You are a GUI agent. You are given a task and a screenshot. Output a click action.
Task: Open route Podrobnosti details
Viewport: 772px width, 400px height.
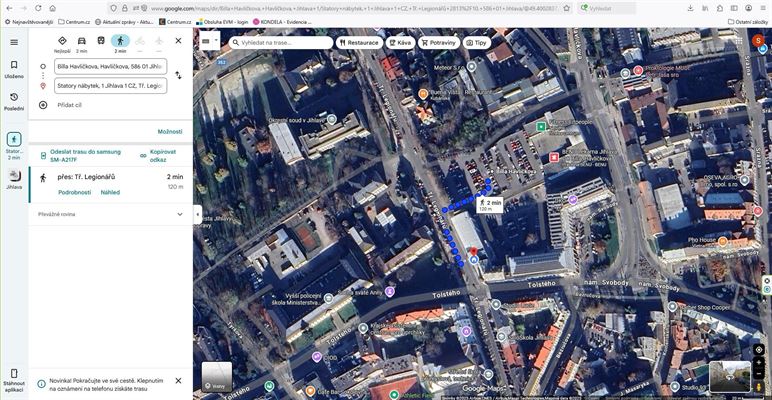tap(74, 192)
